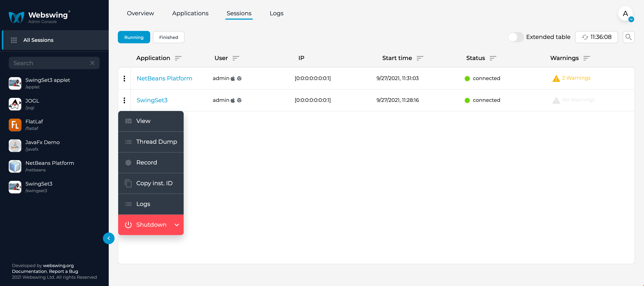Show Running sessions
This screenshot has width=644, height=286.
click(x=134, y=37)
